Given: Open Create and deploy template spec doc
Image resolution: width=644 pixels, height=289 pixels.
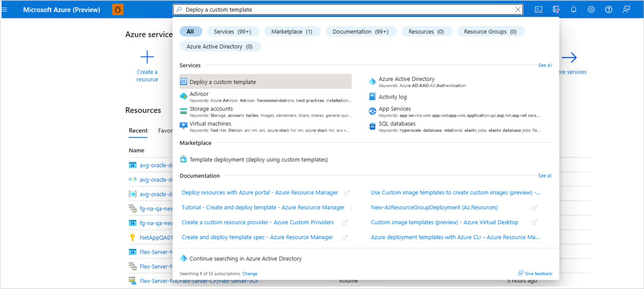Looking at the screenshot, I should pyautogui.click(x=257, y=237).
